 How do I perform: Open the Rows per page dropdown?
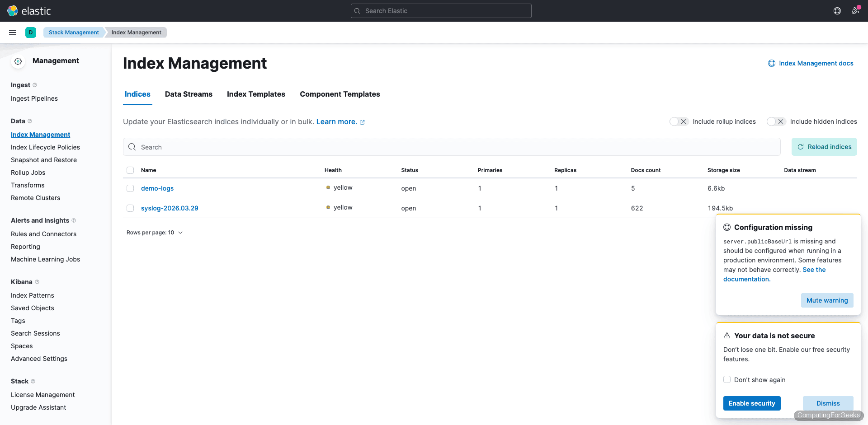point(155,233)
